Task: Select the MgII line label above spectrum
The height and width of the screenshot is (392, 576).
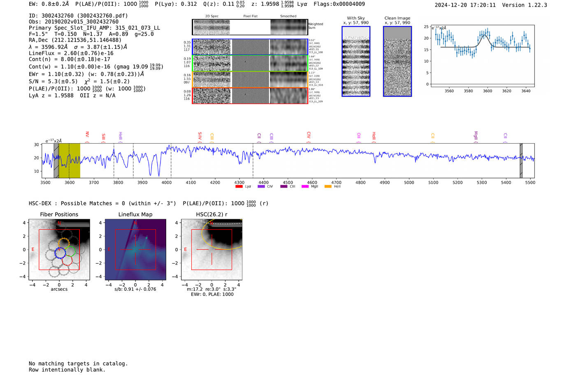Action: [476, 135]
